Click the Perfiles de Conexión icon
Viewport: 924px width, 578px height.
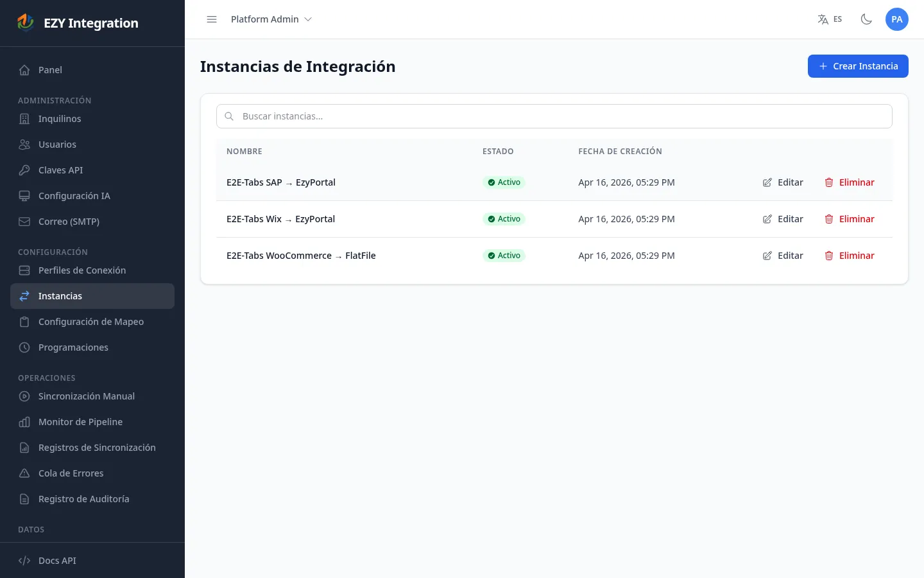coord(24,270)
